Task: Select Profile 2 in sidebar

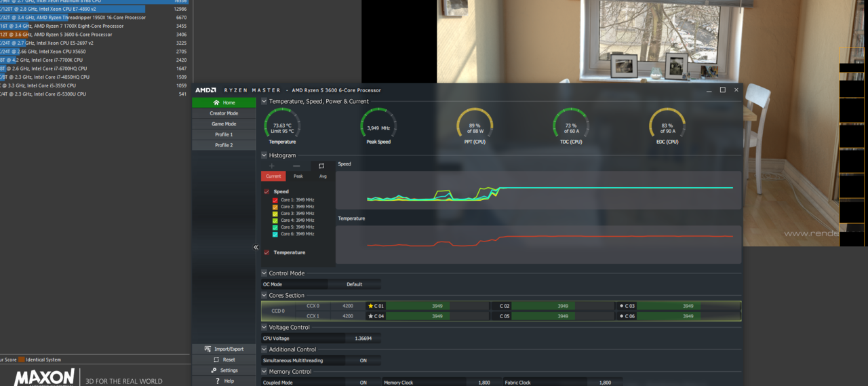Action: point(224,145)
